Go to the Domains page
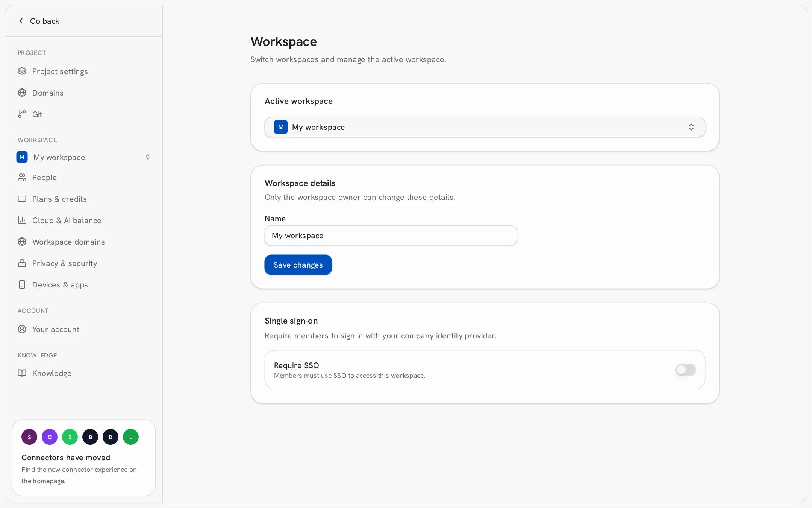The width and height of the screenshot is (812, 508). click(x=83, y=93)
